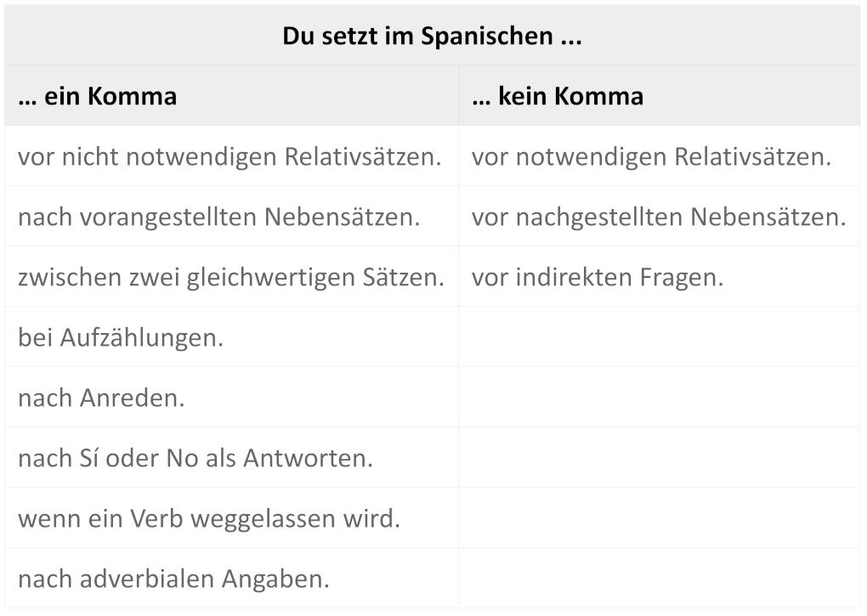
Task: Select the "... kein Komma" column header
Action: pyautogui.click(x=558, y=96)
